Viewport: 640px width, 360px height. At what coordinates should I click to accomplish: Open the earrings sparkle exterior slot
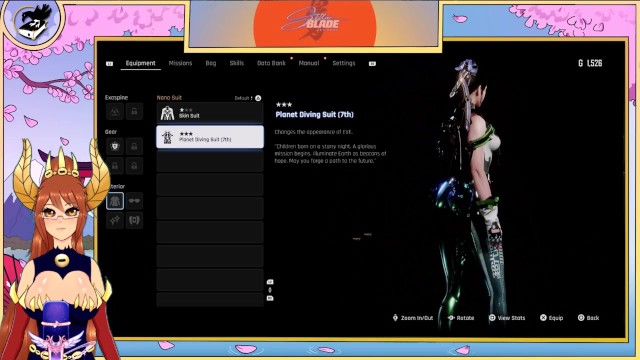pos(115,220)
